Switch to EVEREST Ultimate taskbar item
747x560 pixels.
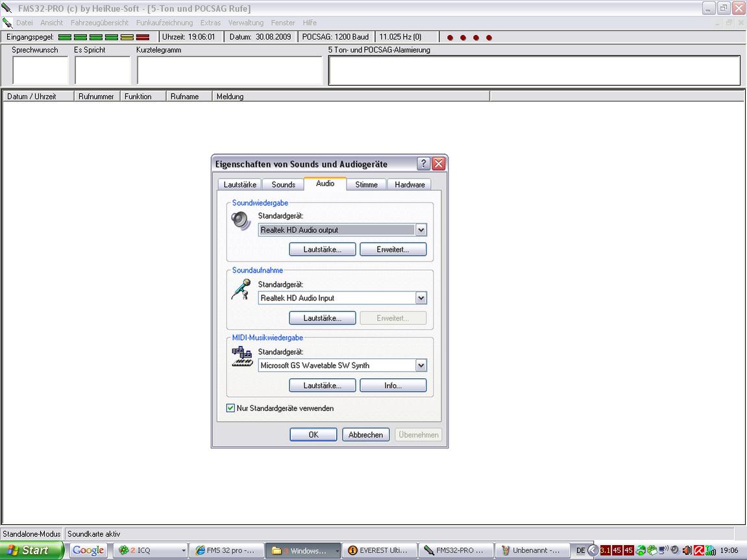pyautogui.click(x=379, y=550)
